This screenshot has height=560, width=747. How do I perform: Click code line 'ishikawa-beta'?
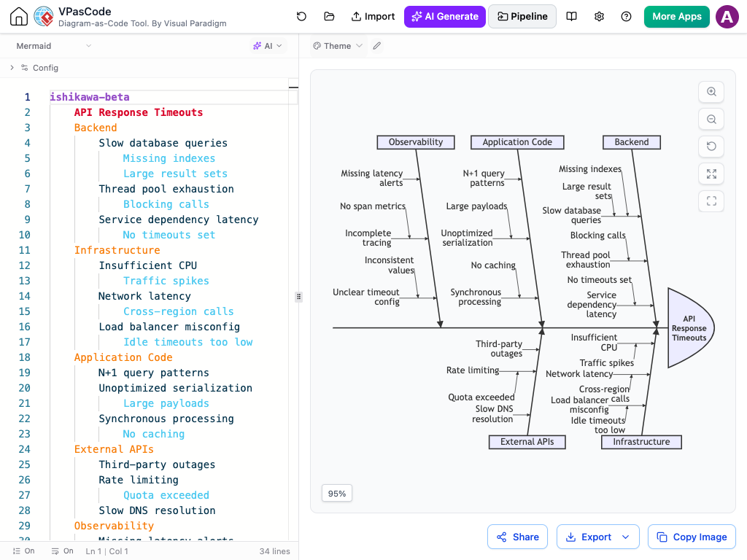(90, 97)
